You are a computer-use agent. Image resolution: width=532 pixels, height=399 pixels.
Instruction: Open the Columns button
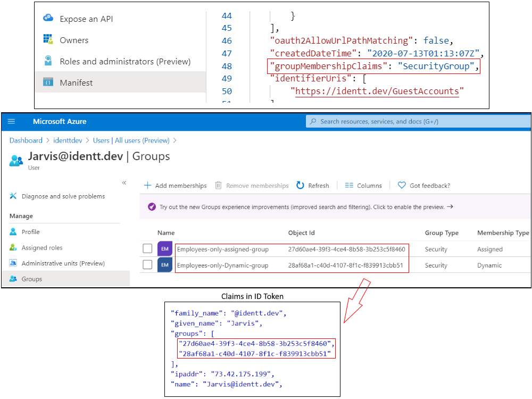[x=363, y=186]
